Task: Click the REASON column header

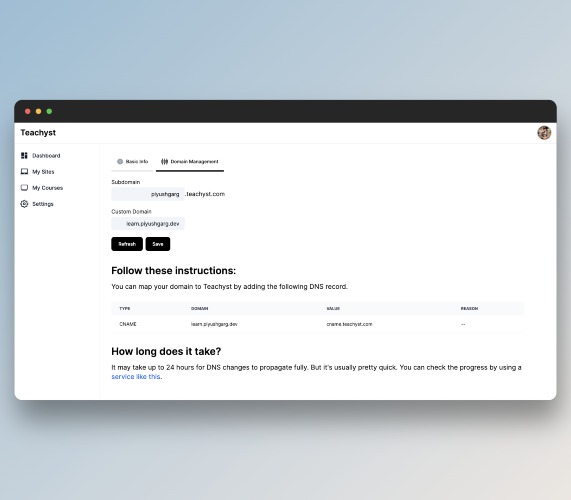Action: 469,308
